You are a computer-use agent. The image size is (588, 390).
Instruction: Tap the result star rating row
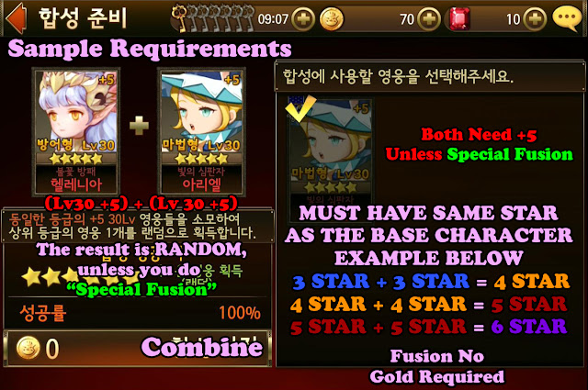[81, 277]
